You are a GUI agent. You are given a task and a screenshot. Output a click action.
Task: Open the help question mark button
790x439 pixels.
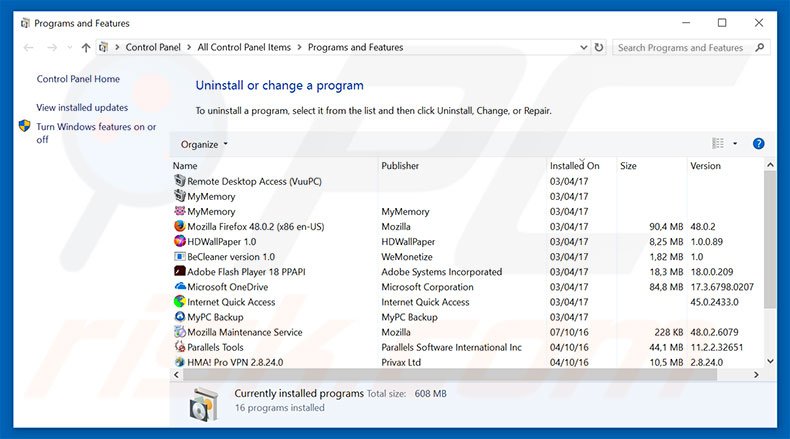coord(758,144)
